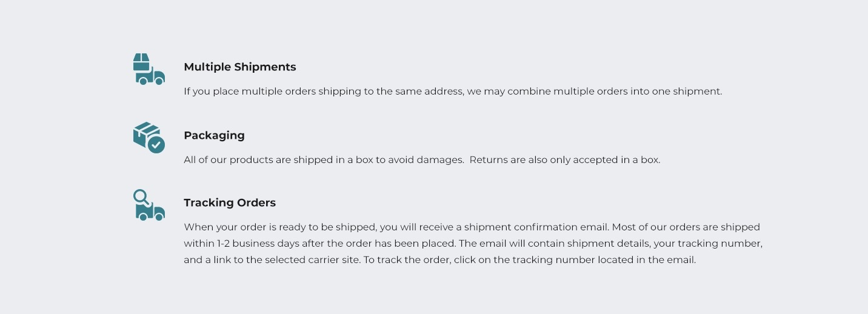Click the 'selected carrier site' phrase

click(313, 260)
